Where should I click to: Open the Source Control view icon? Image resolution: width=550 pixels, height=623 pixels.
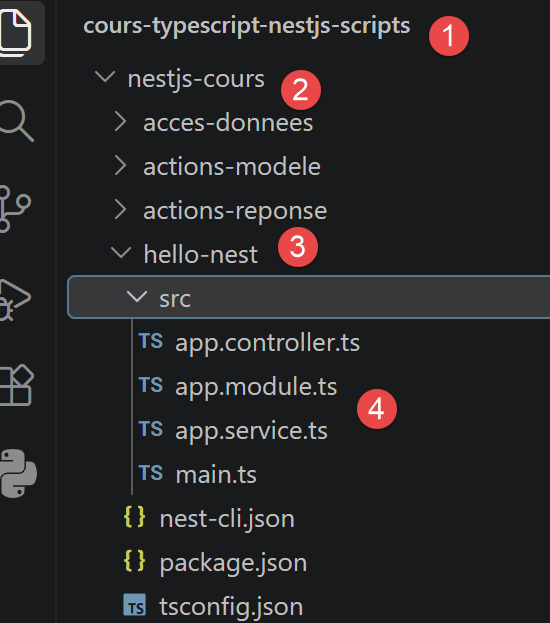(x=14, y=209)
